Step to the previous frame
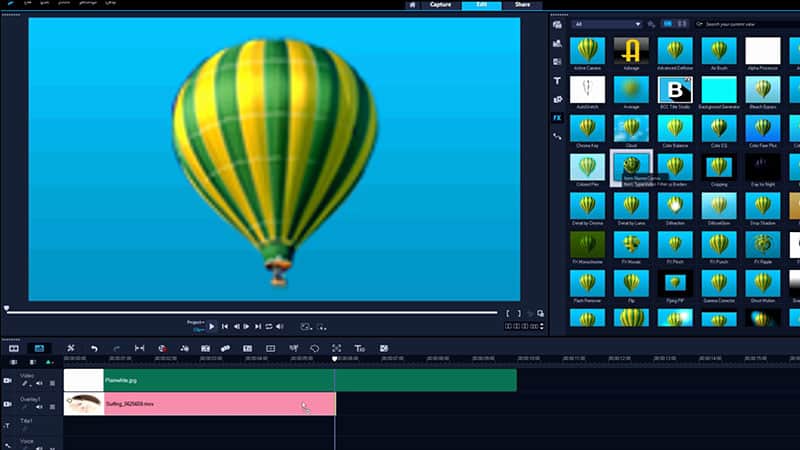 (236, 327)
